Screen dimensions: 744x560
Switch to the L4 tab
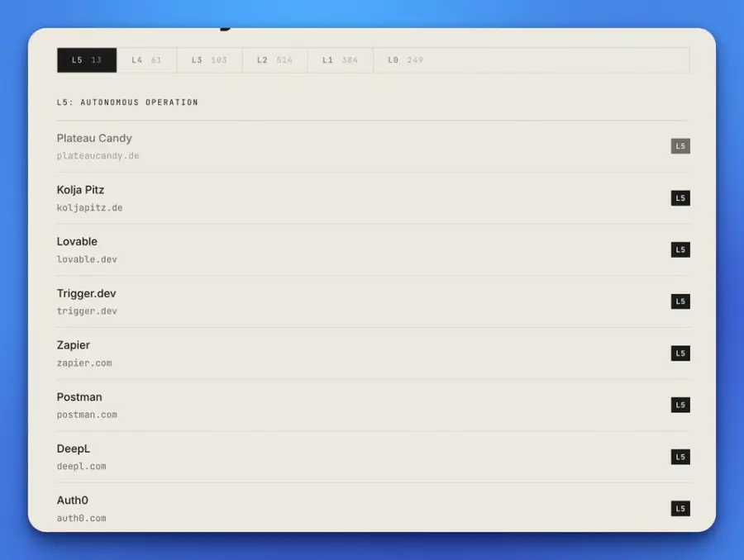pos(146,60)
